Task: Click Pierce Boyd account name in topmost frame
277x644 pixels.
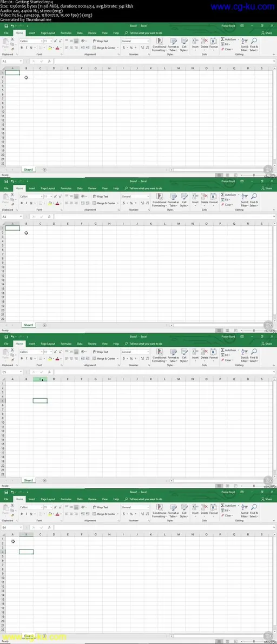Action: (x=228, y=26)
